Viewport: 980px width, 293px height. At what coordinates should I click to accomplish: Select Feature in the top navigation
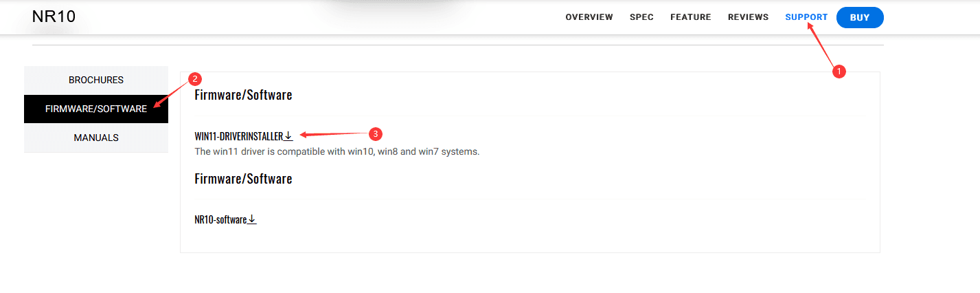tap(690, 17)
